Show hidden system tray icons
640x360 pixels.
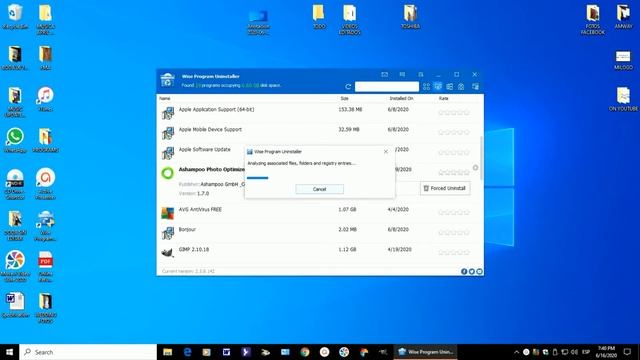[516, 352]
